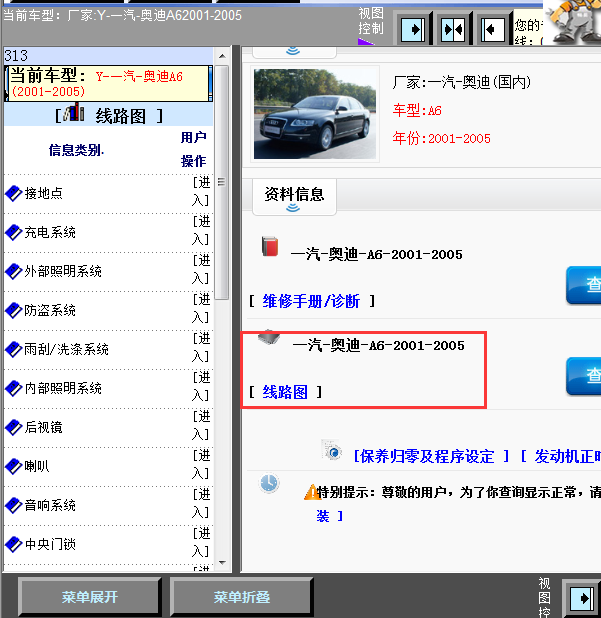Click the settings page icon beside 保养归零及程序设定
601x618 pixels.
[331, 450]
